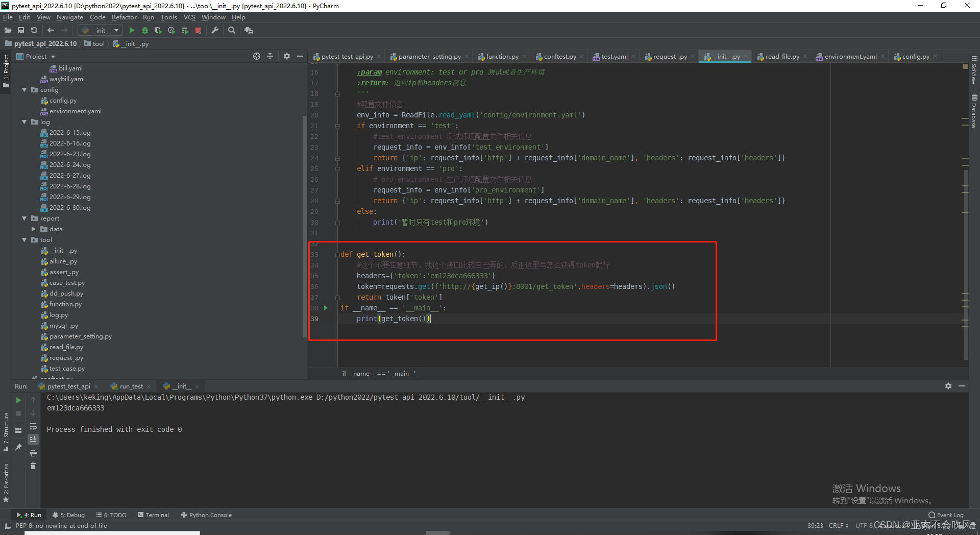Switch to the request_.py editor tab
This screenshot has width=980, height=535.
point(670,57)
